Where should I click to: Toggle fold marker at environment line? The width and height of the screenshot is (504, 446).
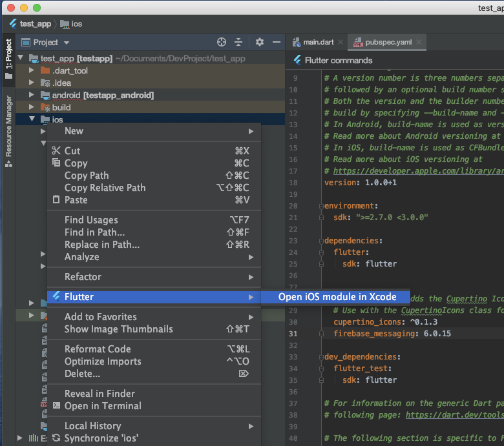pos(321,206)
